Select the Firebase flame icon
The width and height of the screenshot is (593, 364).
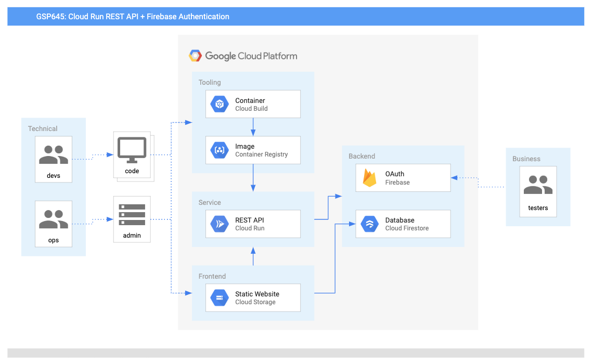pos(369,178)
